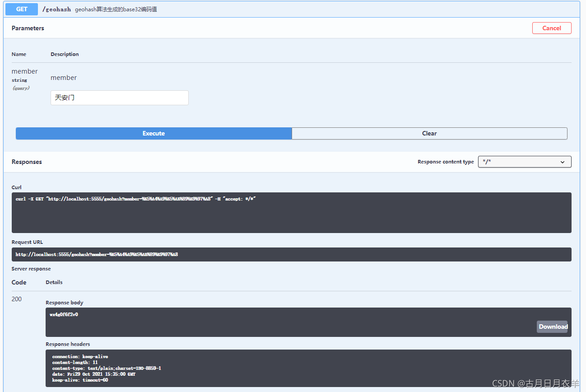Cancel the try-it-out mode
586x392 pixels.
(552, 28)
